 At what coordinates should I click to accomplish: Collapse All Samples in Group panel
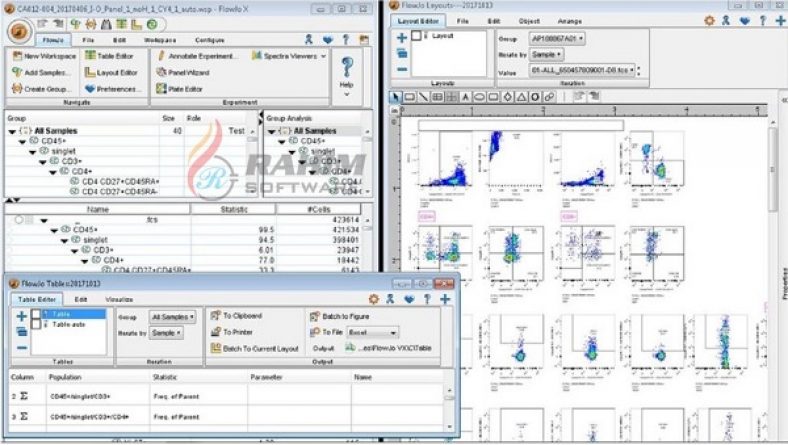[12, 131]
